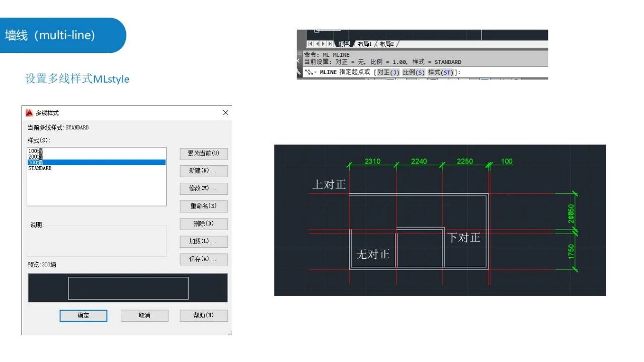Click the 上对正 label in drawing

(329, 185)
